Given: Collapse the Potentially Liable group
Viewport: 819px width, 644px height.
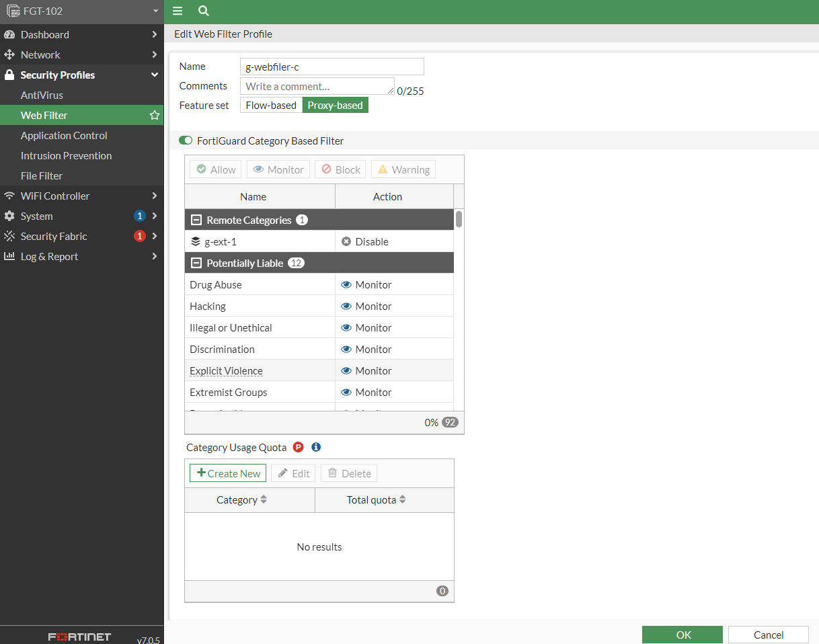Looking at the screenshot, I should [x=196, y=263].
